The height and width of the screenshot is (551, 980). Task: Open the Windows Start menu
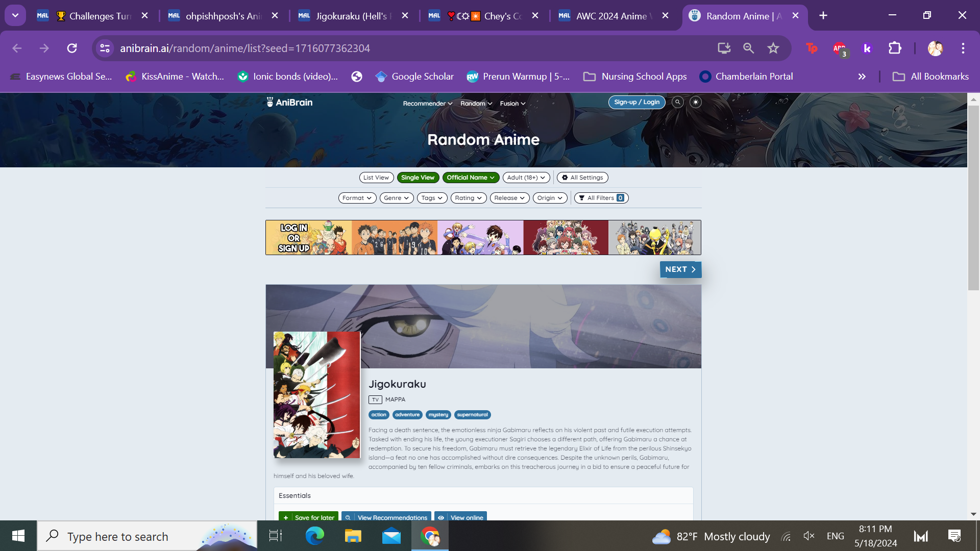(18, 536)
